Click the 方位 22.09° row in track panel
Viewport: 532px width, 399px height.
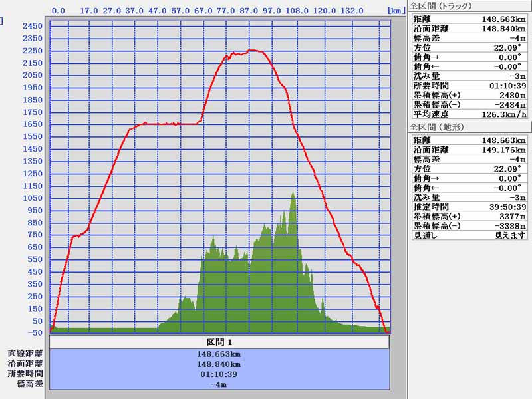(469, 47)
